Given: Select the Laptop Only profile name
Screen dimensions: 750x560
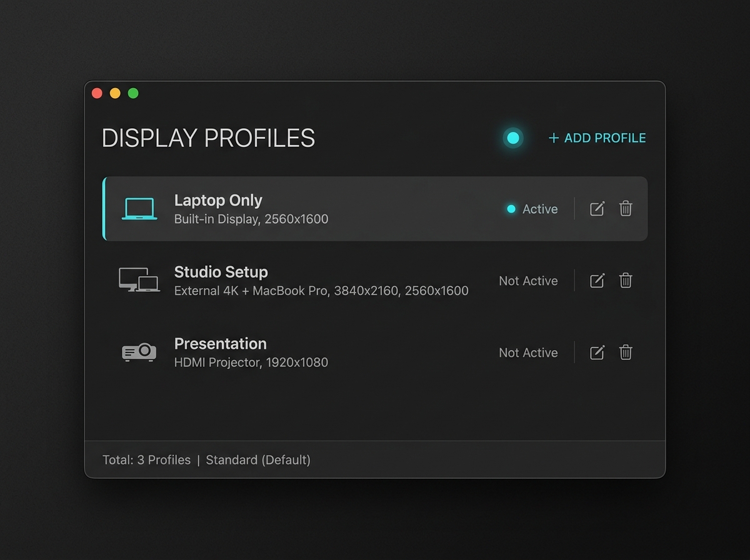Looking at the screenshot, I should (218, 201).
